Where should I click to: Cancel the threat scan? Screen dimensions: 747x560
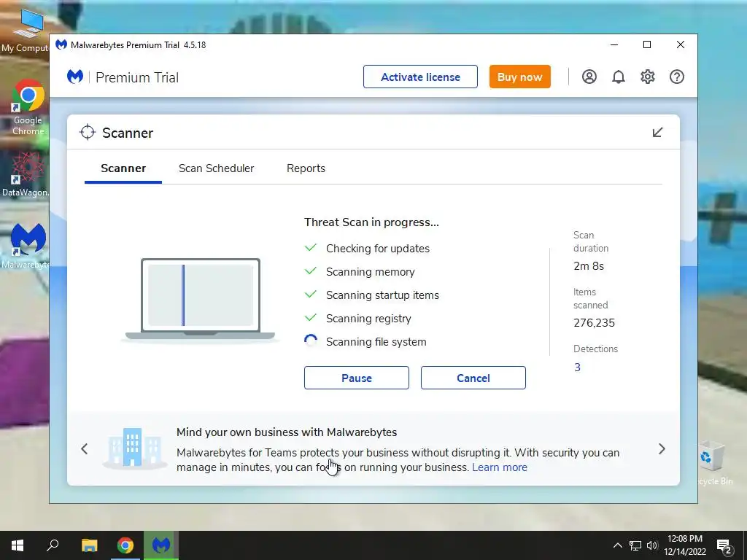pos(473,378)
